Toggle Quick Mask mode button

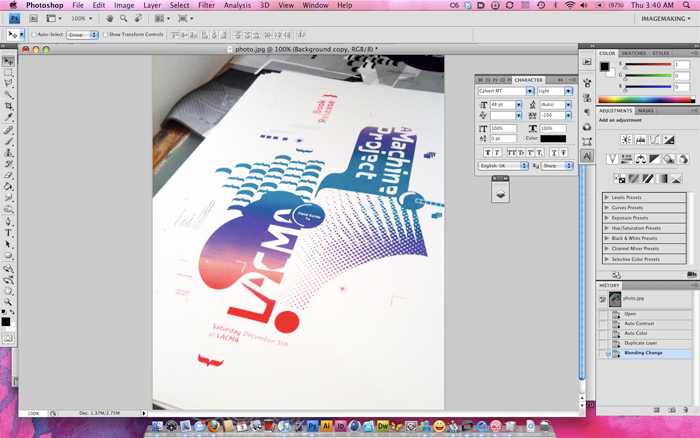[8, 338]
